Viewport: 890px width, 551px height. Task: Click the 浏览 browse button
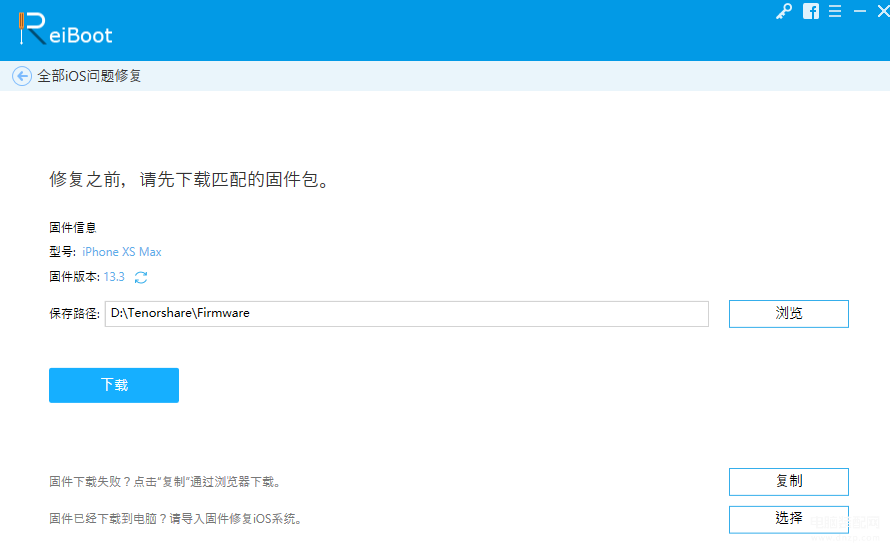[788, 314]
